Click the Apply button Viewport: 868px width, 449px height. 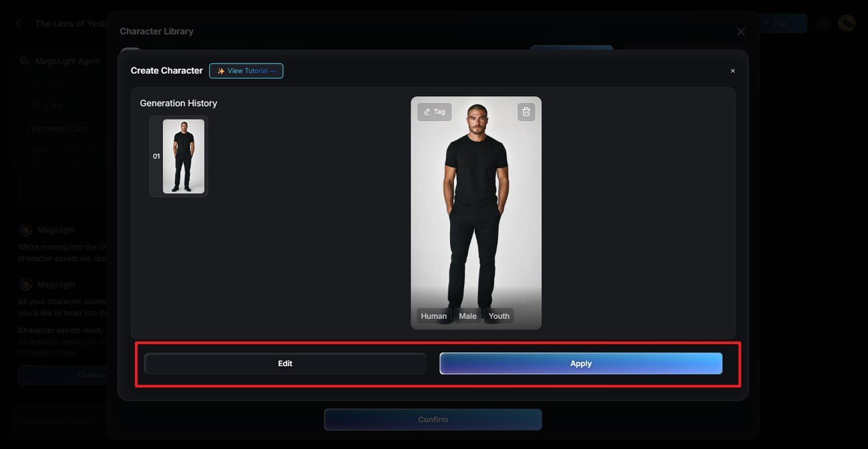[x=581, y=363]
